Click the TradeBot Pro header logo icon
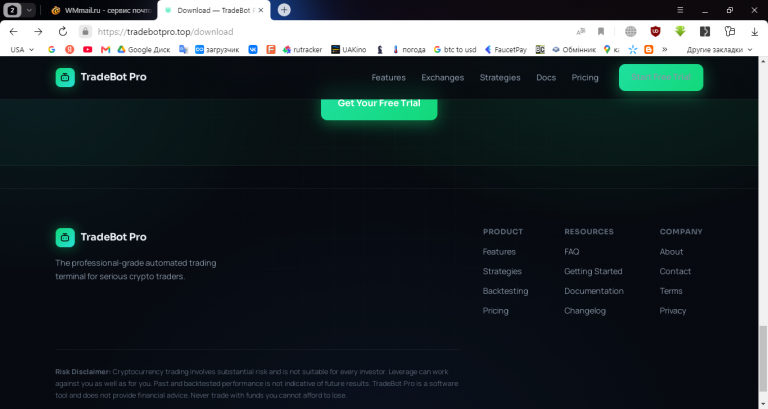The image size is (768, 409). [x=65, y=77]
